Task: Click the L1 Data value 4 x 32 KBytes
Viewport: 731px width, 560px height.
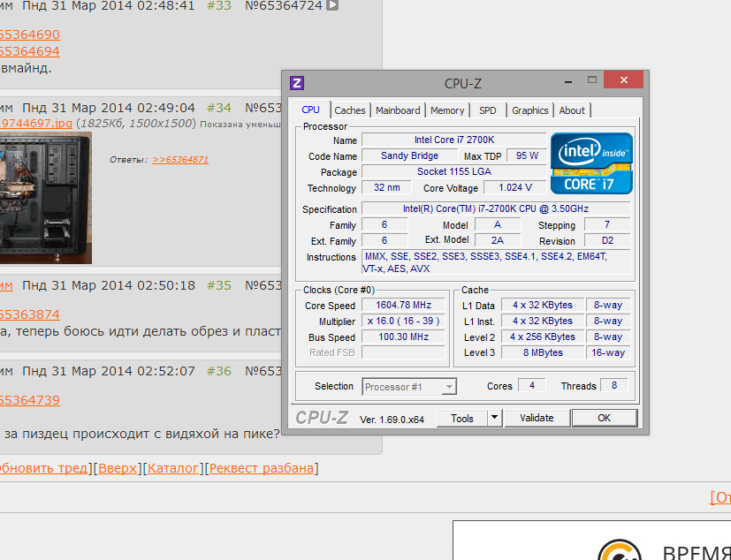Action: (543, 305)
